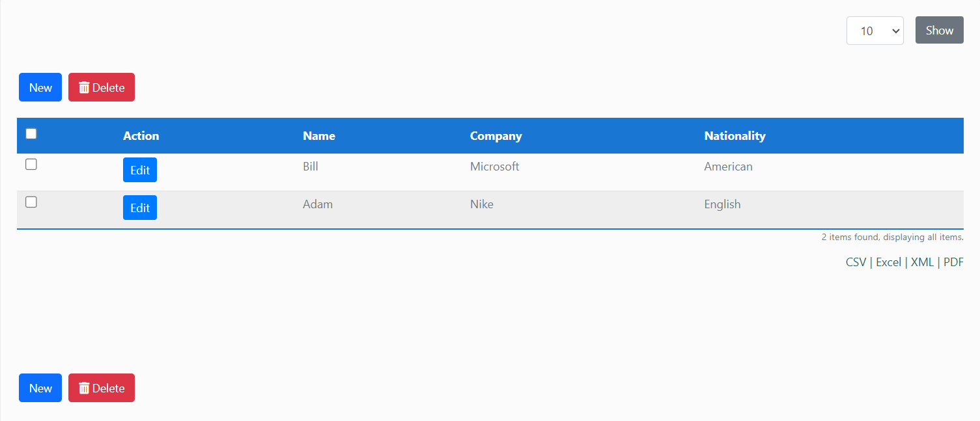Click the top New button
The height and width of the screenshot is (421, 980).
click(x=40, y=88)
